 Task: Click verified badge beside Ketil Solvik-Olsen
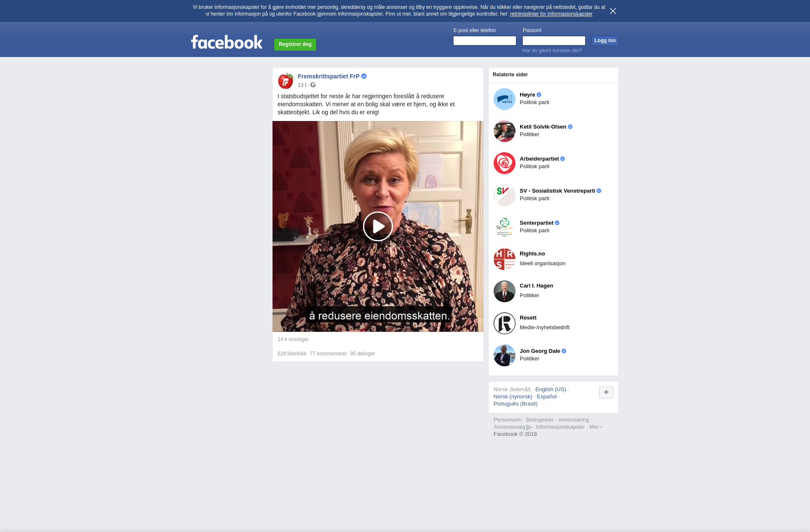(570, 127)
